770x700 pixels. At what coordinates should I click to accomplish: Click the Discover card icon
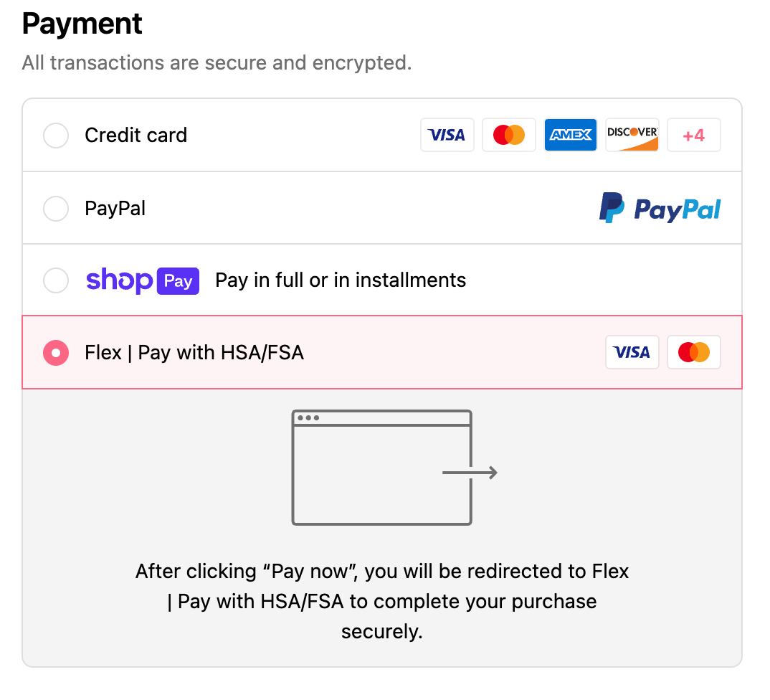[x=632, y=135]
